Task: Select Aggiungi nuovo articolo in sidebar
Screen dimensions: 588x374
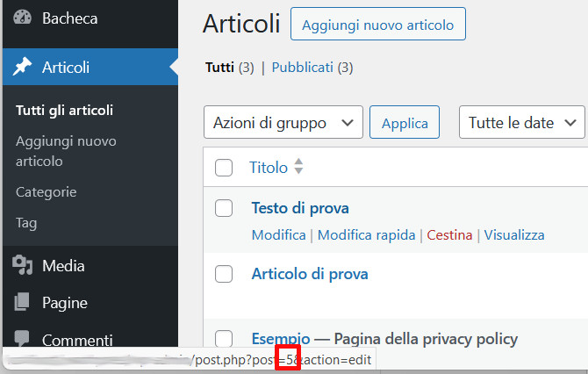Action: (x=66, y=151)
